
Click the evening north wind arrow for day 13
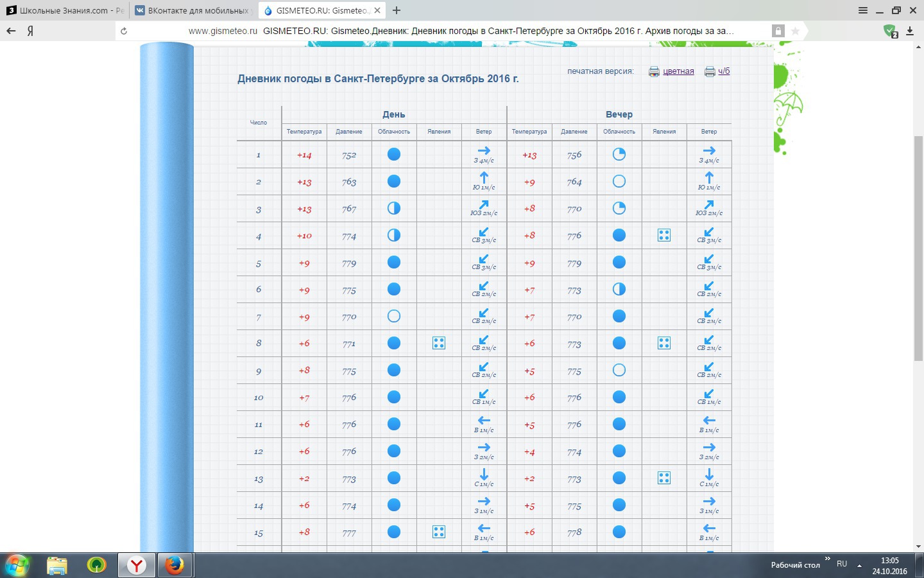tap(709, 474)
